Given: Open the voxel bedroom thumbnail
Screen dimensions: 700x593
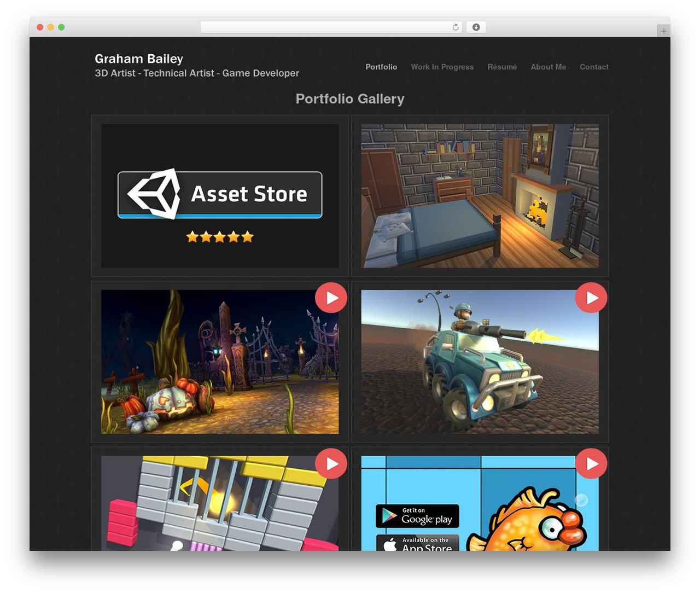Looking at the screenshot, I should click(480, 196).
